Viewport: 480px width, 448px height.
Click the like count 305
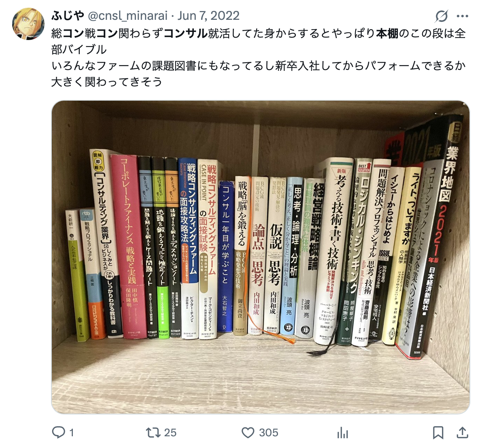[268, 433]
